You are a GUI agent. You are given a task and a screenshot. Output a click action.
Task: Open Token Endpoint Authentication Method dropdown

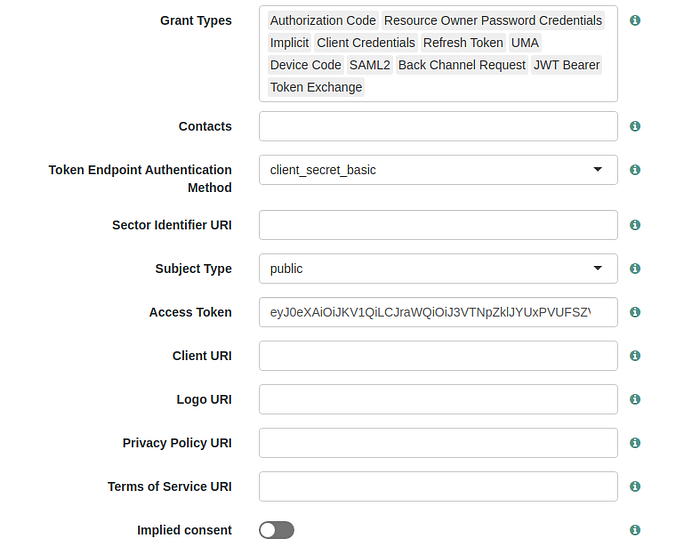pos(438,170)
